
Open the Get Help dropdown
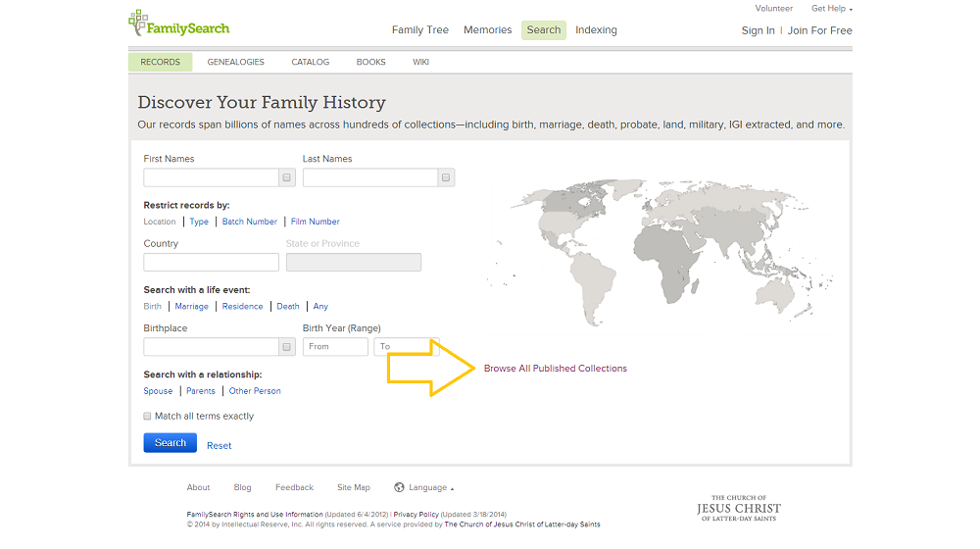click(x=831, y=8)
